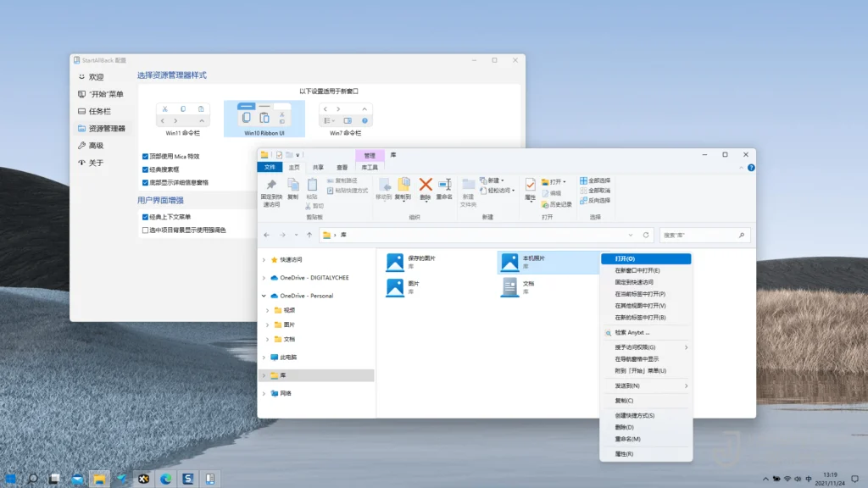Open 任务栏 in StartAllBack sidebar
Screen dimensions: 868x488
(102, 111)
